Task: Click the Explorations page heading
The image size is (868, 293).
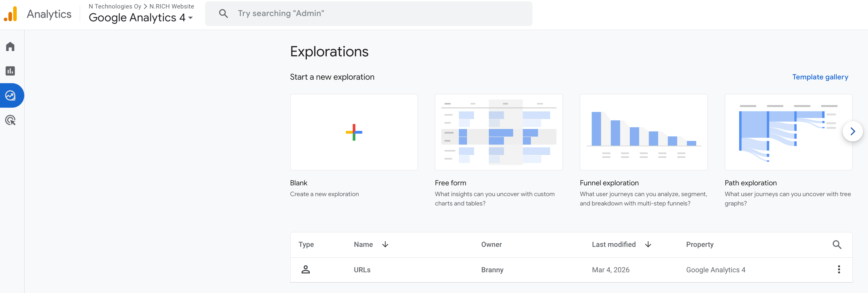Action: [x=329, y=52]
